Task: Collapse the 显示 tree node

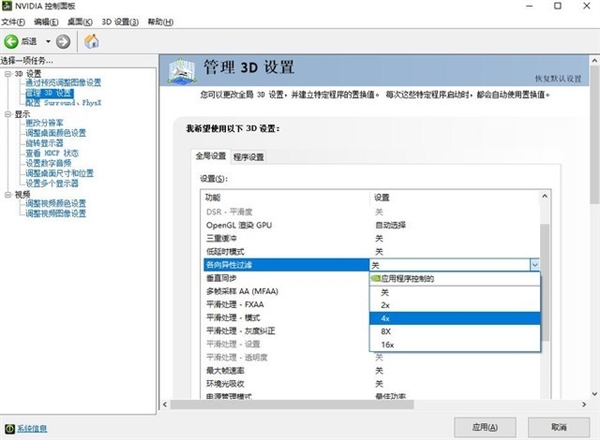Action: pos(8,114)
